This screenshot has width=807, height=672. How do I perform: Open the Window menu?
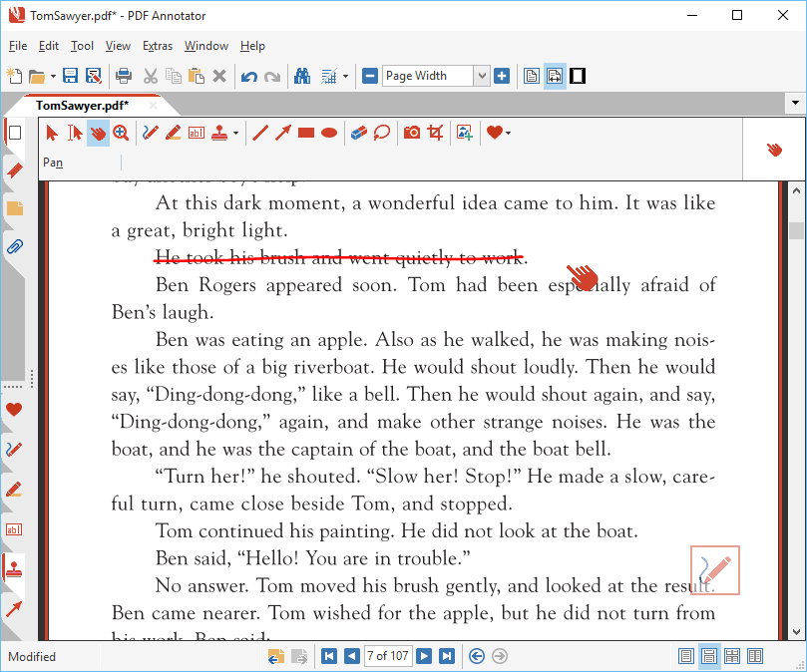tap(206, 46)
